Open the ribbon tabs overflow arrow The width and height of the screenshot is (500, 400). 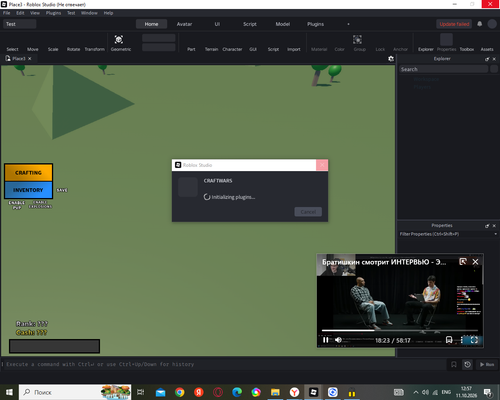click(348, 24)
